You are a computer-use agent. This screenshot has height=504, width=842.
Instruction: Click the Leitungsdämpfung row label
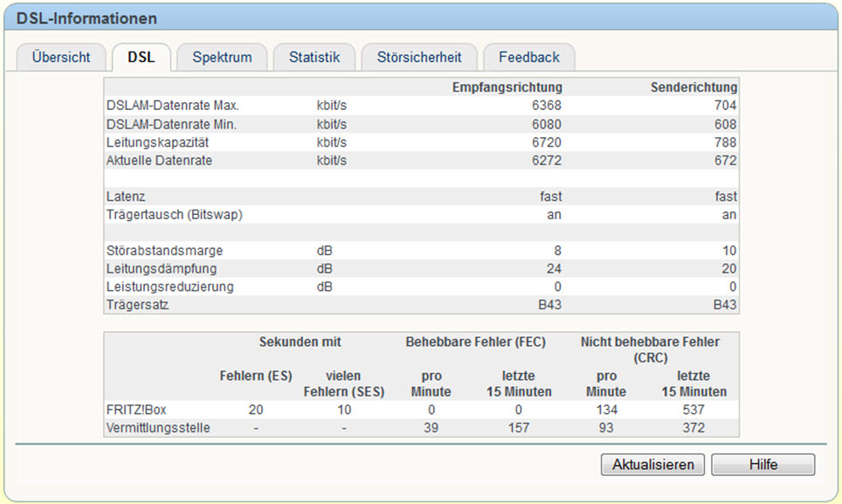pos(162,268)
